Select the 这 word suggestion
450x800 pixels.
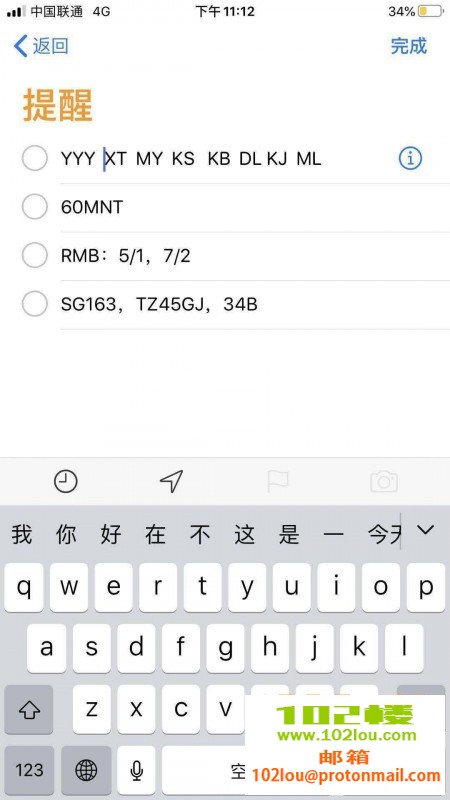244,535
